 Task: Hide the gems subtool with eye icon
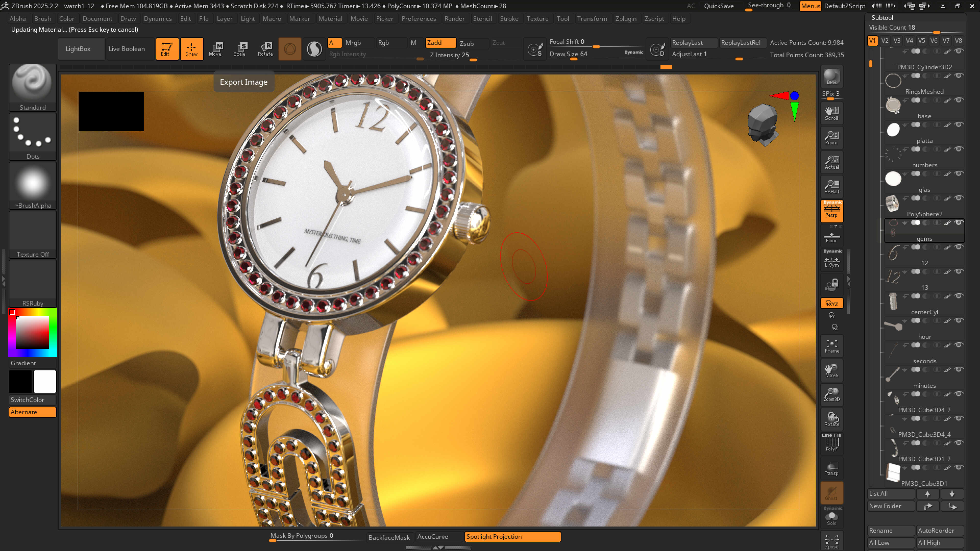[959, 222]
